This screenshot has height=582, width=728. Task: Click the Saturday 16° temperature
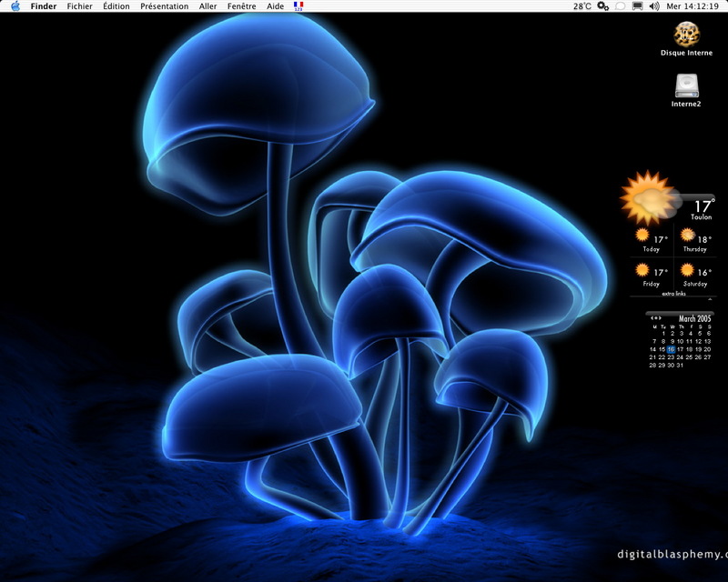click(x=704, y=273)
